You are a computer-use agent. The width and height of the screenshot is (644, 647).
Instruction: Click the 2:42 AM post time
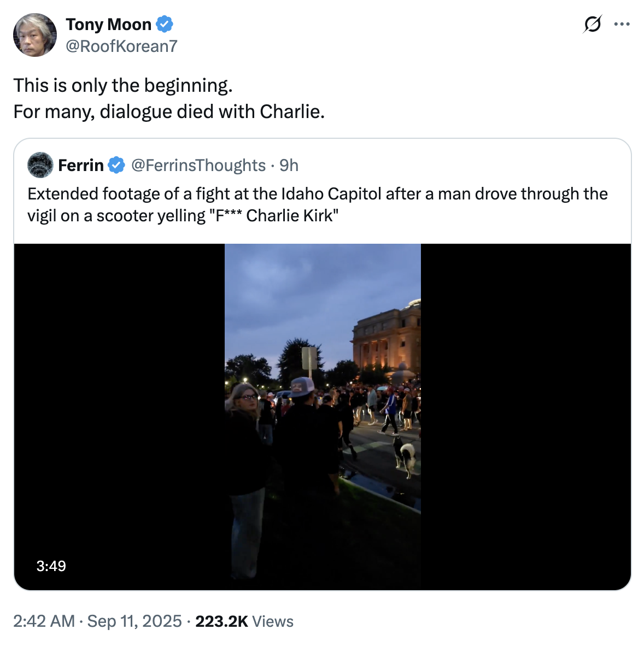tap(44, 621)
